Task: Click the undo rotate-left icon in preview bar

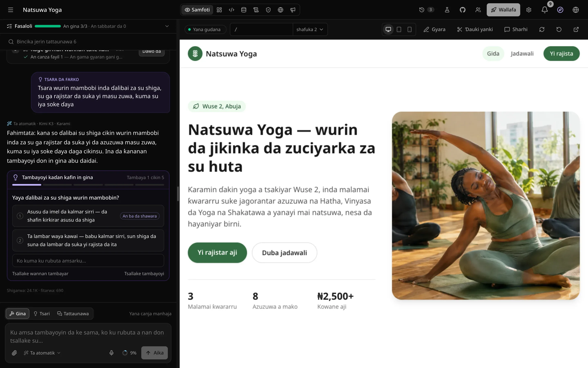Action: (559, 29)
